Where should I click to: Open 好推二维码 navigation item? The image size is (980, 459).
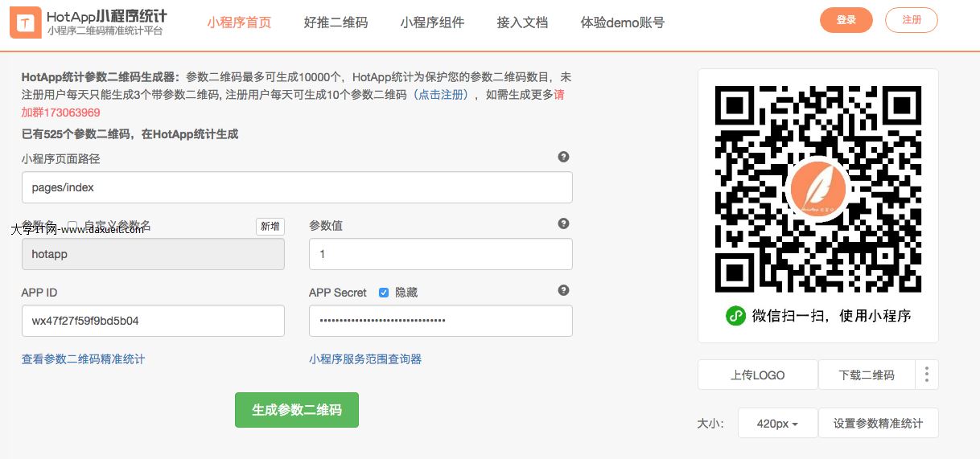[336, 23]
